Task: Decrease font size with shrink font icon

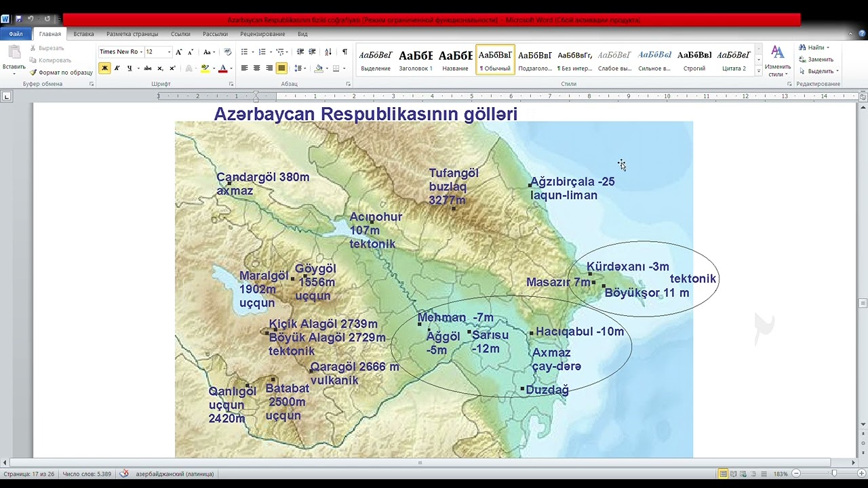Action: (x=190, y=52)
